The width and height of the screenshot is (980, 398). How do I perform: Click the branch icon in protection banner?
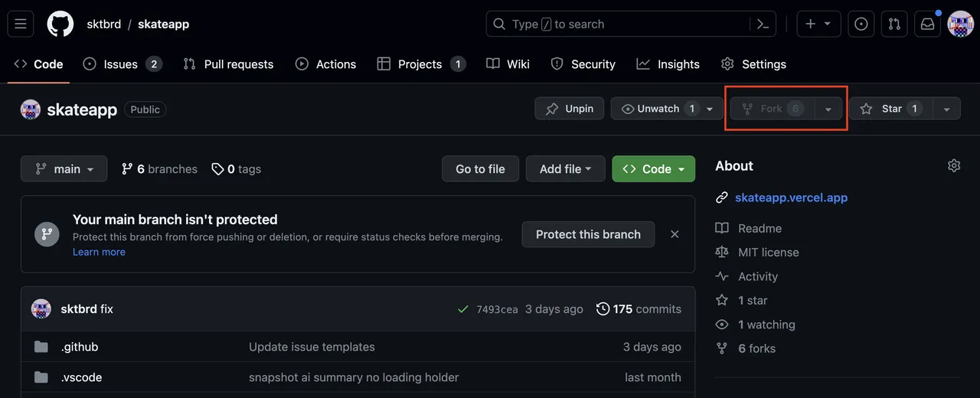point(47,234)
